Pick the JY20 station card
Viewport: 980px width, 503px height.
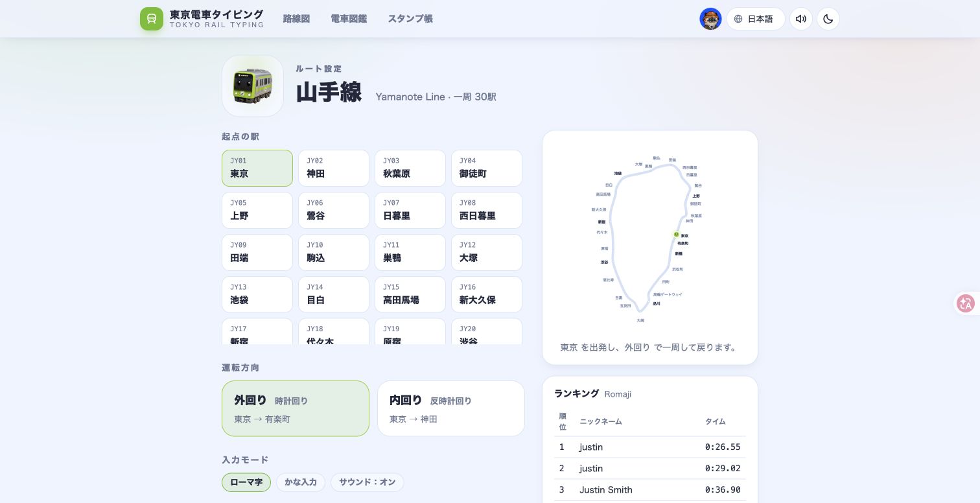[487, 331]
